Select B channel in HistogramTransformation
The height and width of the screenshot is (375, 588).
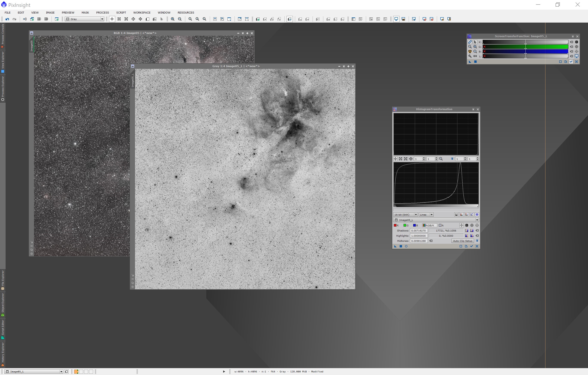[415, 225]
